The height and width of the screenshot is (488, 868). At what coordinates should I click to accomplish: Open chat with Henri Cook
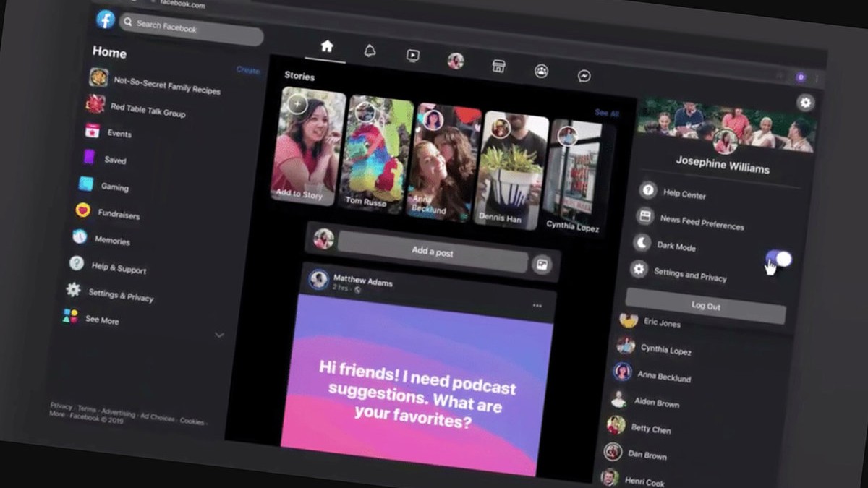(644, 481)
